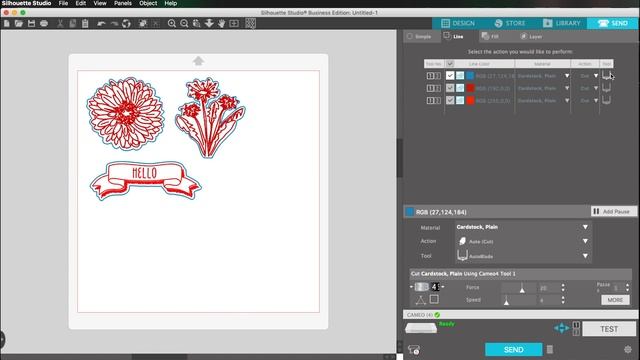Open Material dropdown for dark red line row
Viewport: 640px width, 360px height.
567,88
